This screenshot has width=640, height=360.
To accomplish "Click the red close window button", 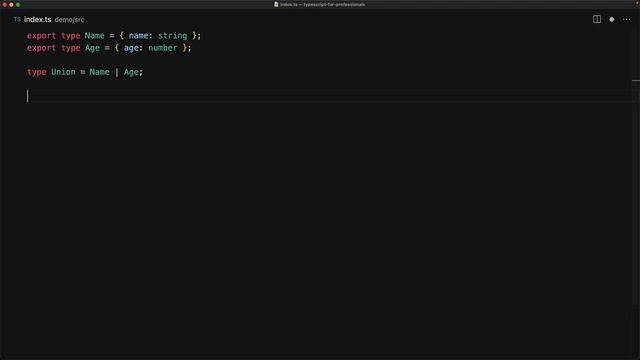I will click(x=4, y=4).
